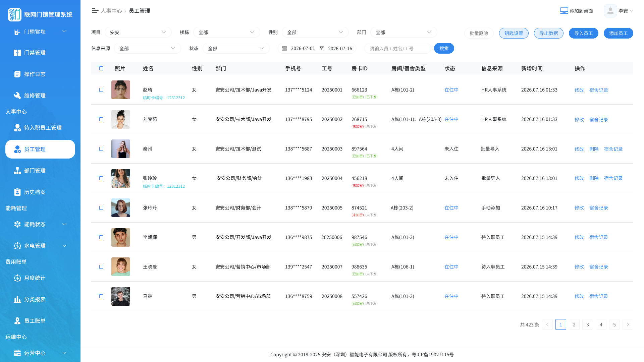The height and width of the screenshot is (362, 644).
Task: Click the system logo icon
Action: [x=15, y=14]
